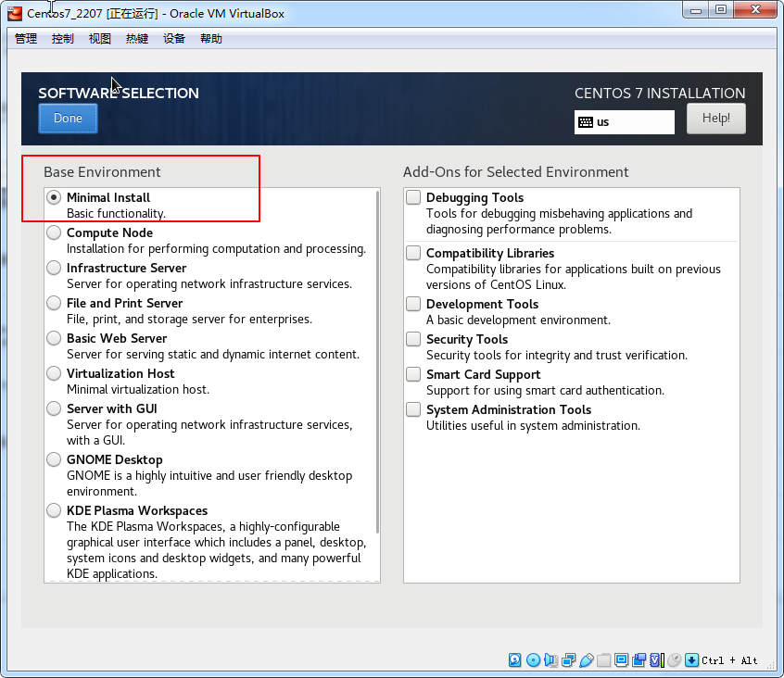Click the mouse integration status icon
The height and width of the screenshot is (678, 784).
tap(674, 660)
